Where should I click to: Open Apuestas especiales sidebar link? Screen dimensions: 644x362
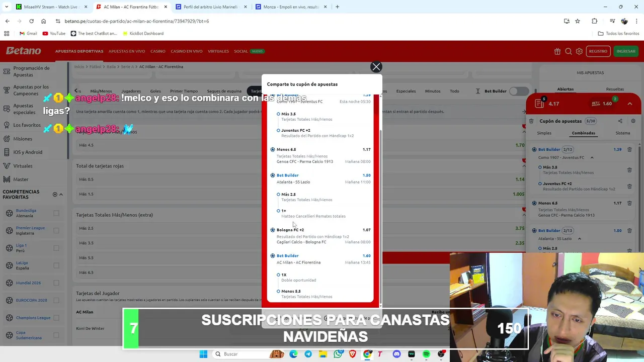24,109
